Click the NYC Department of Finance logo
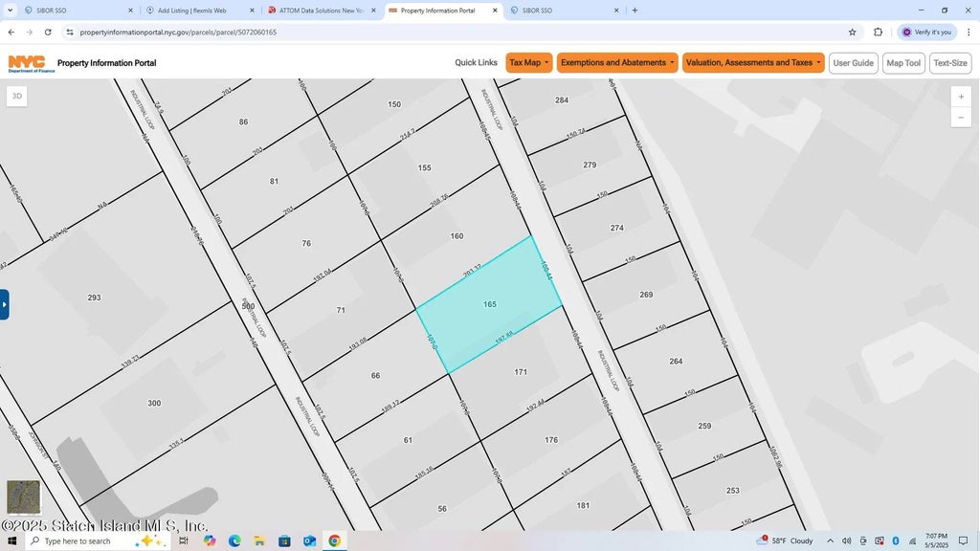 click(x=27, y=63)
